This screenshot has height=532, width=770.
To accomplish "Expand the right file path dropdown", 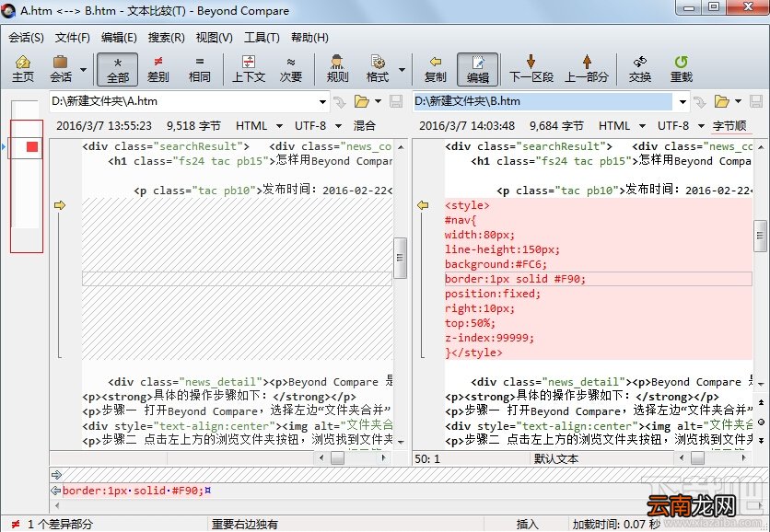I will [x=682, y=102].
